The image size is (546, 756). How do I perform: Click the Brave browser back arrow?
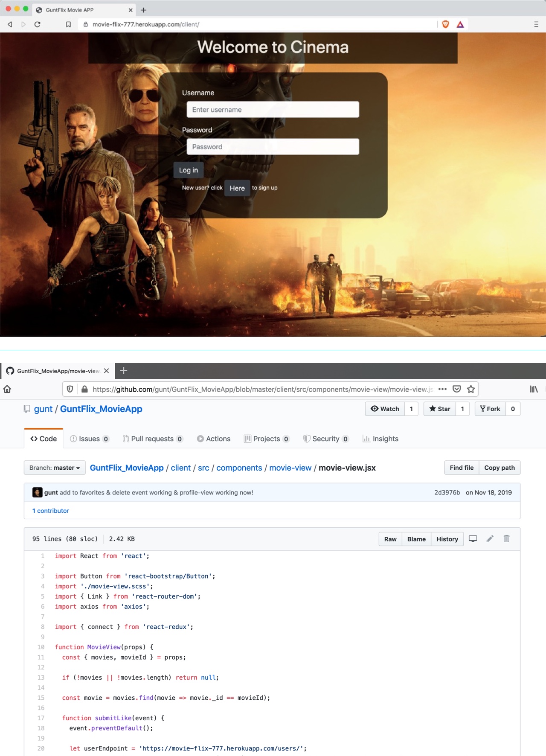click(x=10, y=24)
